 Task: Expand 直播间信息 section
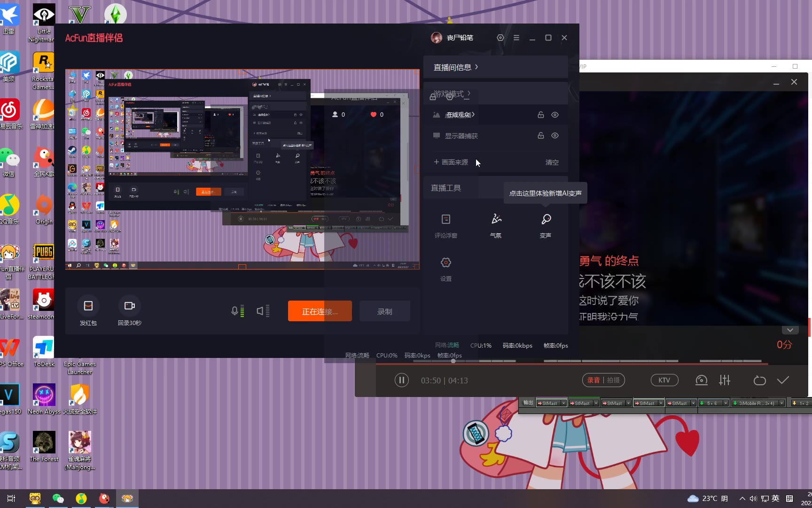coord(455,67)
